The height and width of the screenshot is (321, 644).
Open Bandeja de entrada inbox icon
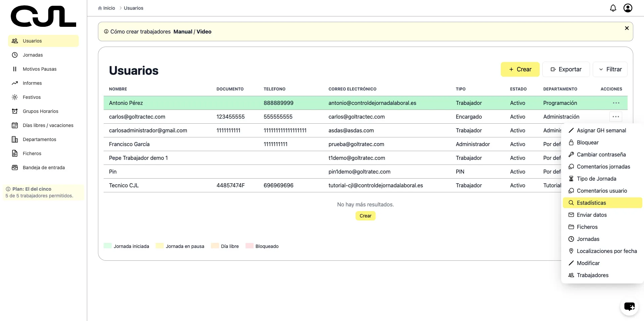coord(15,168)
